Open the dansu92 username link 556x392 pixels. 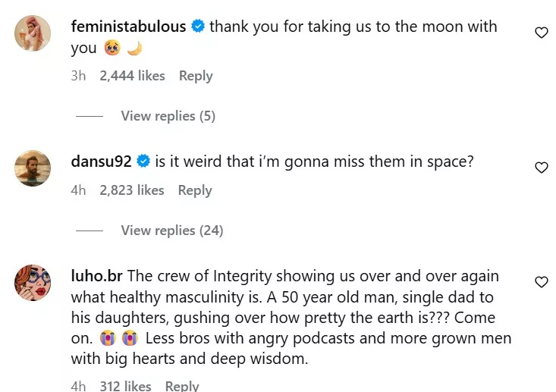pos(102,162)
